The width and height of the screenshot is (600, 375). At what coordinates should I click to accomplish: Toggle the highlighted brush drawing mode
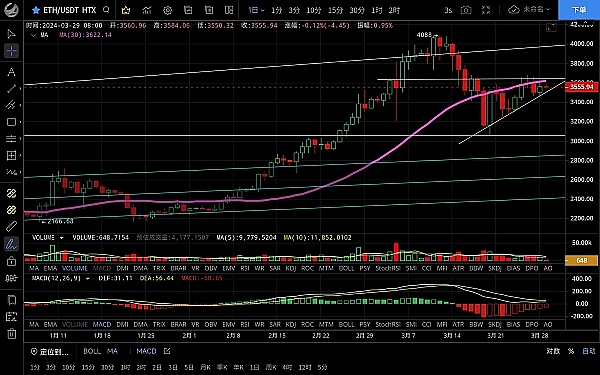11,244
